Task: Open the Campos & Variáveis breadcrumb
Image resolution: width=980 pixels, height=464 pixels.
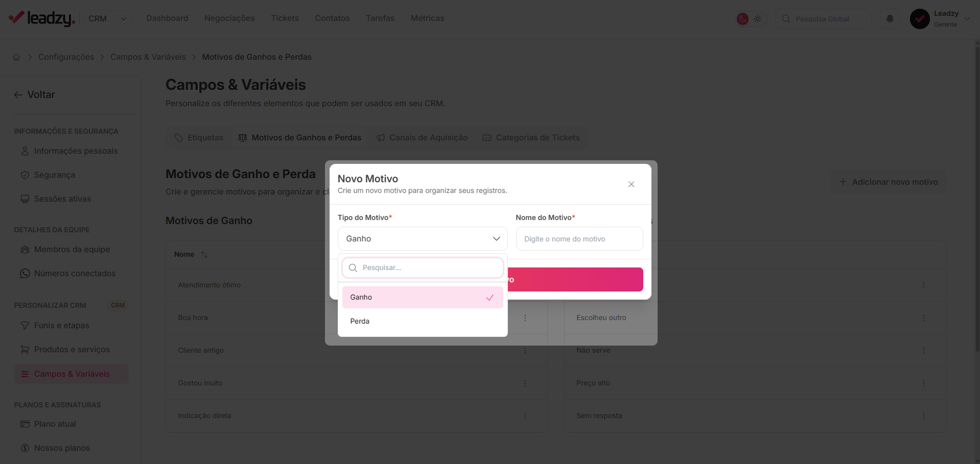Action: coord(148,57)
